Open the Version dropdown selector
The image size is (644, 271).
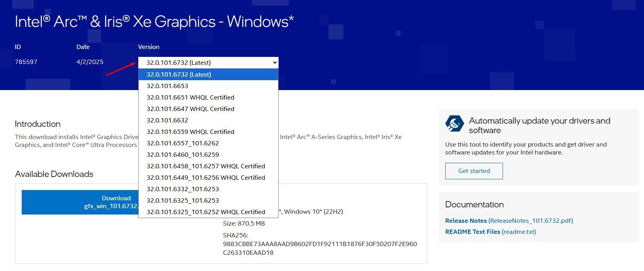(x=208, y=62)
